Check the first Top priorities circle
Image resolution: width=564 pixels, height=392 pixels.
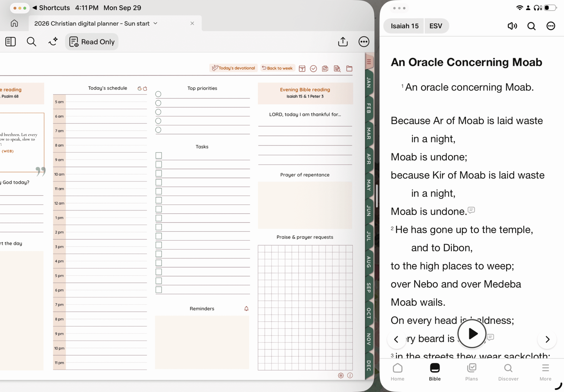[158, 94]
